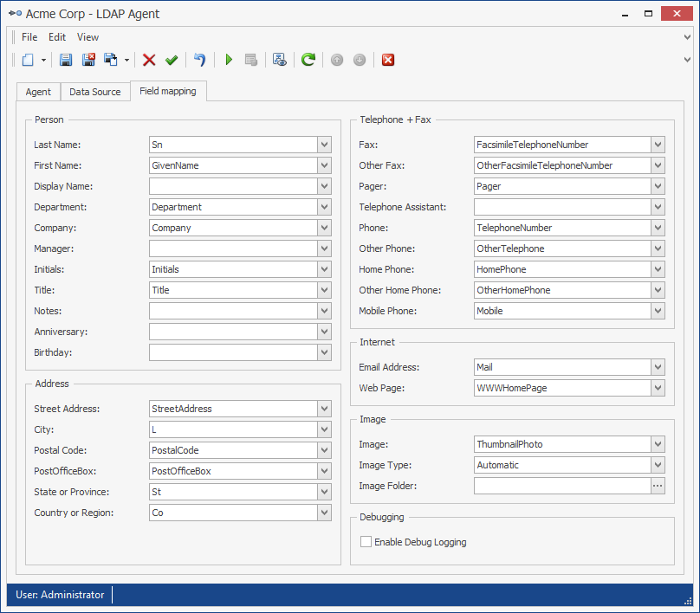Screen dimensions: 700x613
Task: Expand the Last Name dropdown
Action: [x=325, y=145]
